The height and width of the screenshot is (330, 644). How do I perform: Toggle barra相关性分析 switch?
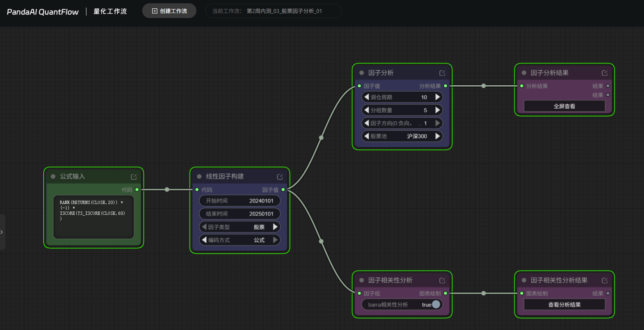point(436,304)
